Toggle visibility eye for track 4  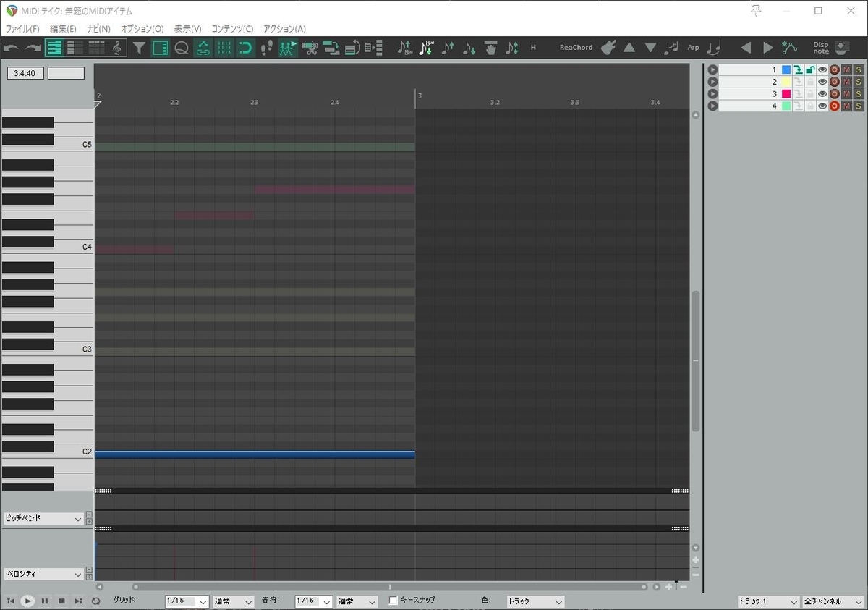(x=822, y=106)
